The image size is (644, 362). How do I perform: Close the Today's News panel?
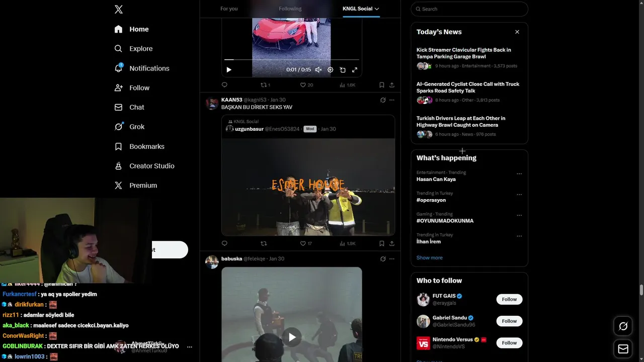click(517, 32)
